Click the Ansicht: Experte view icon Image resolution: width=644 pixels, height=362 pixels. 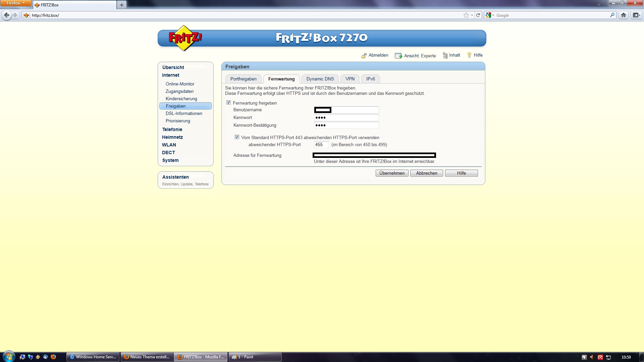coord(398,56)
